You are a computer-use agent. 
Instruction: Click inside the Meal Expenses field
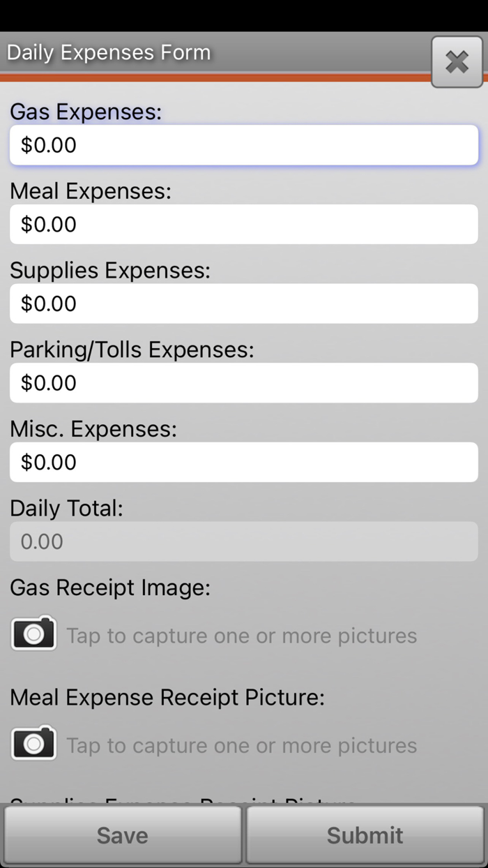point(243,224)
